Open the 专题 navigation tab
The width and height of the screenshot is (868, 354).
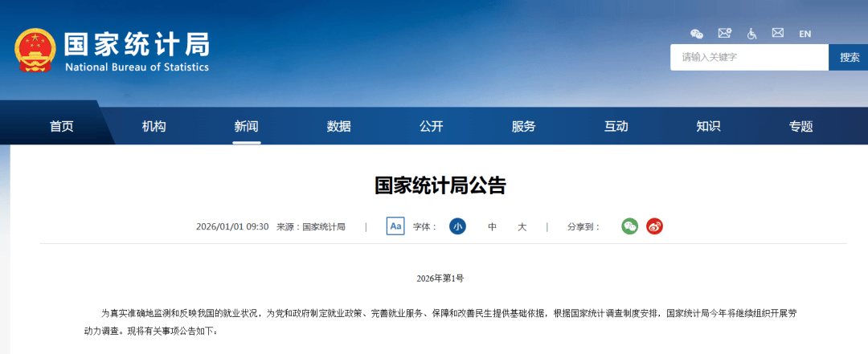(800, 126)
